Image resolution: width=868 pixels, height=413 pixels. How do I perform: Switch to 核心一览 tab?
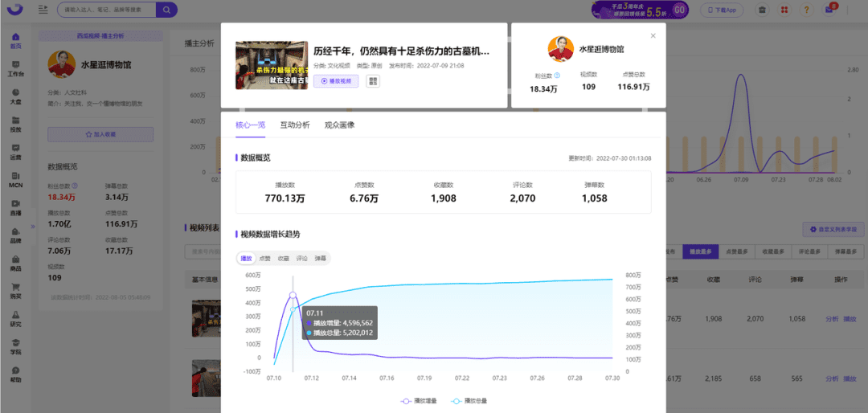click(250, 125)
